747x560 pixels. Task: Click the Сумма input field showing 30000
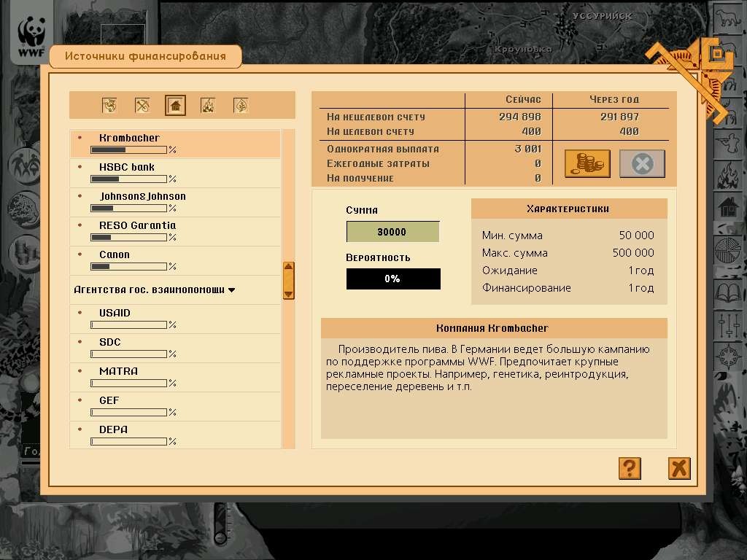coord(392,232)
